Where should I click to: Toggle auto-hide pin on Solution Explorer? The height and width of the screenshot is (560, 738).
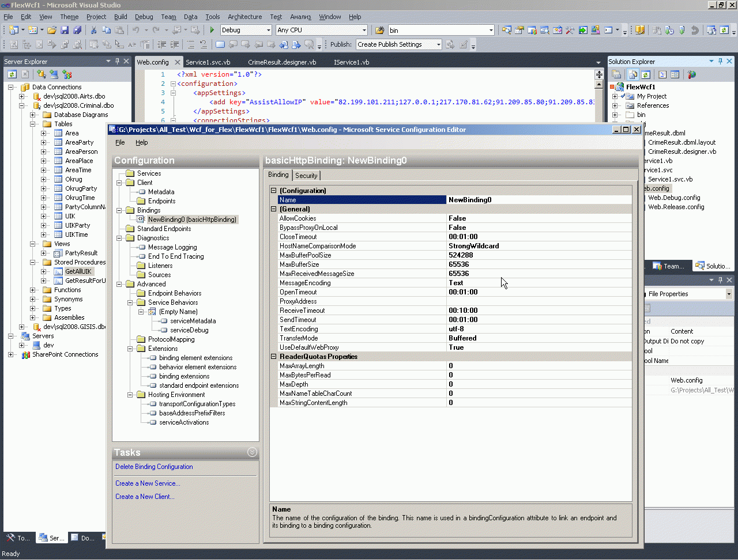tap(721, 61)
